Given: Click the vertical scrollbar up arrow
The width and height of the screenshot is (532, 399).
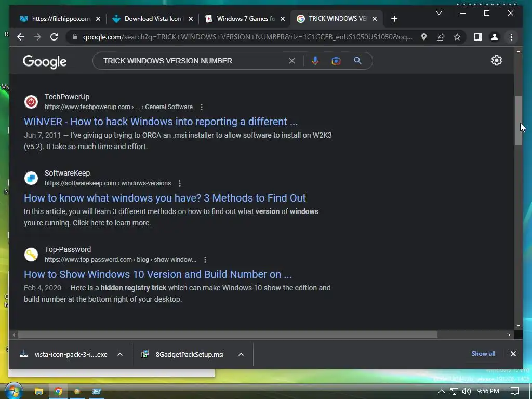Looking at the screenshot, I should click(518, 51).
